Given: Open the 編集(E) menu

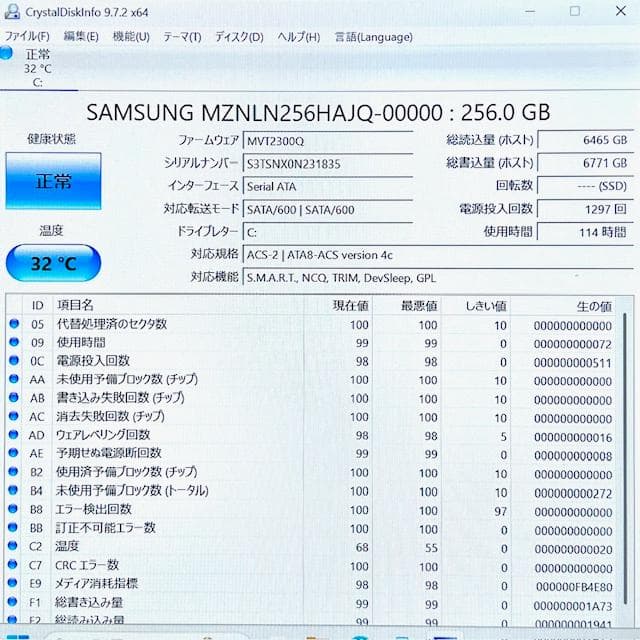Looking at the screenshot, I should coord(81,37).
